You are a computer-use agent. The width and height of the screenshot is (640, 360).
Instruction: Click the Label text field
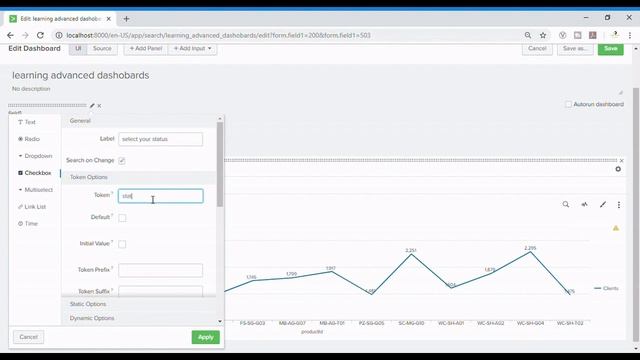(160, 139)
